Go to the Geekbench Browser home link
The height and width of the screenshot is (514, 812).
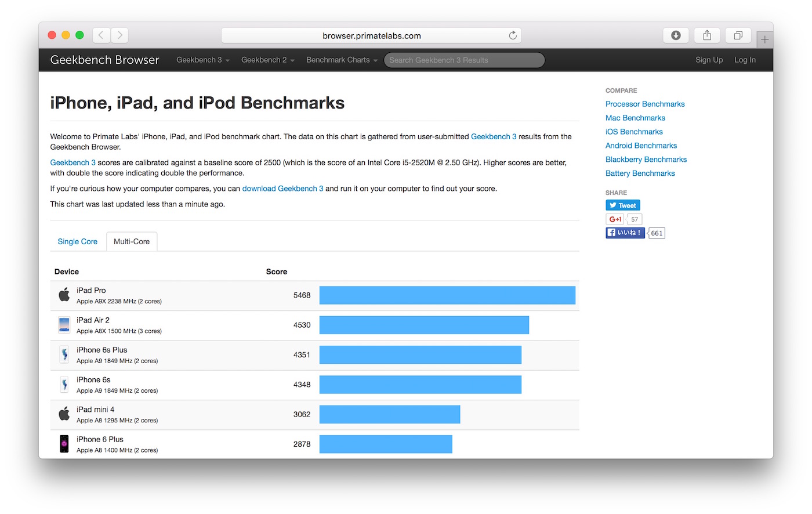click(x=104, y=60)
